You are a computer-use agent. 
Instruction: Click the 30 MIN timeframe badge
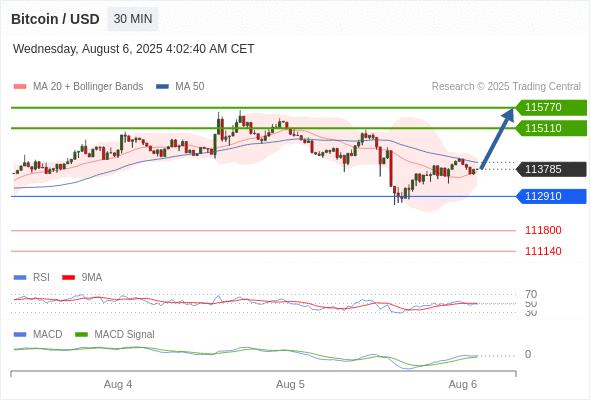click(133, 19)
